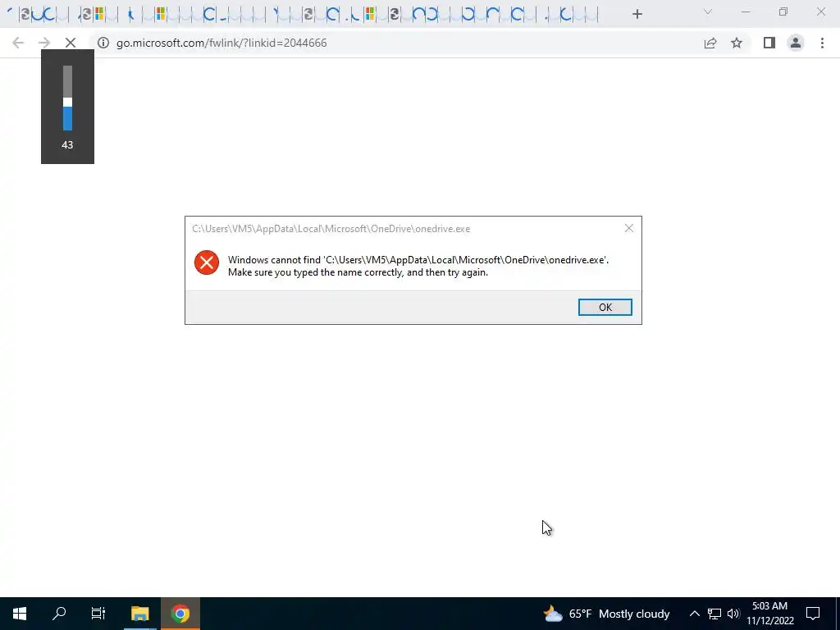Image resolution: width=840 pixels, height=630 pixels.
Task: Bookmark this tab with the star icon
Action: point(737,43)
